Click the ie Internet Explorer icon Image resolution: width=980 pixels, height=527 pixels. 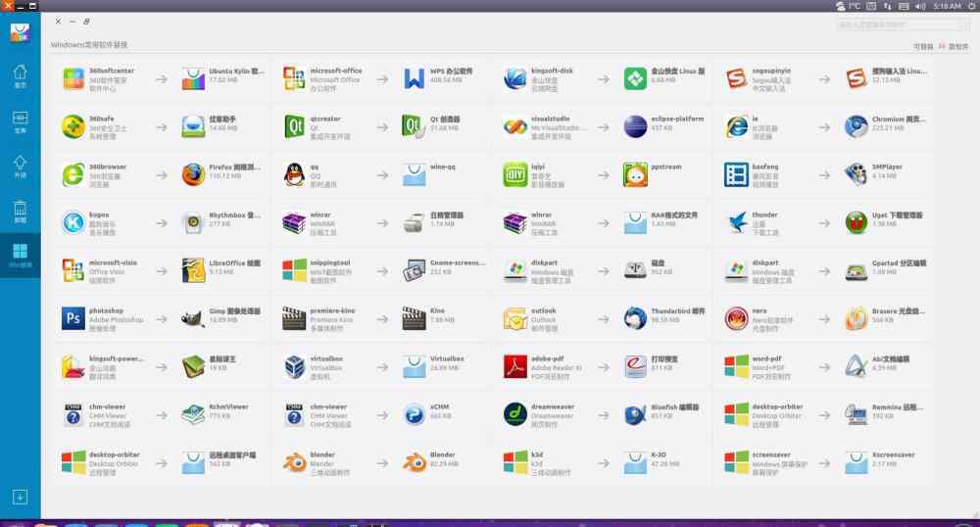(736, 126)
